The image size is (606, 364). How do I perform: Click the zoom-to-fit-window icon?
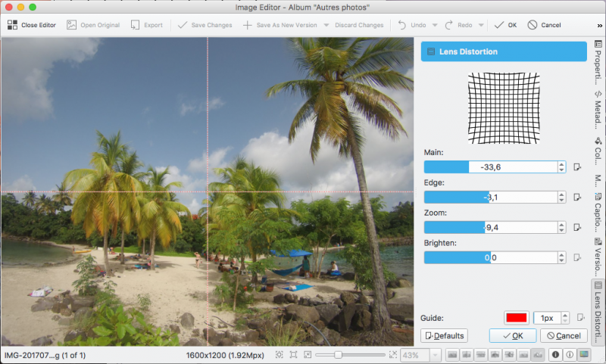(x=280, y=355)
